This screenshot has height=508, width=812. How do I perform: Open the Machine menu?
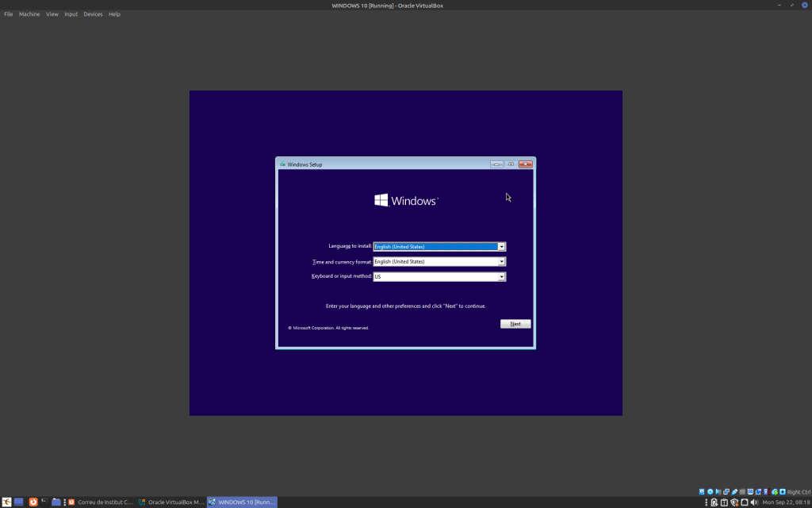click(29, 14)
